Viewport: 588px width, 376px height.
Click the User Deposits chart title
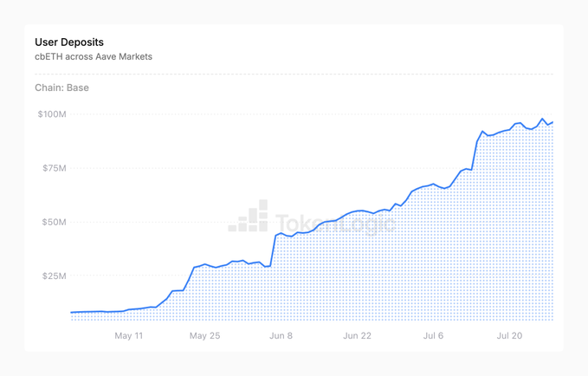[x=69, y=42]
